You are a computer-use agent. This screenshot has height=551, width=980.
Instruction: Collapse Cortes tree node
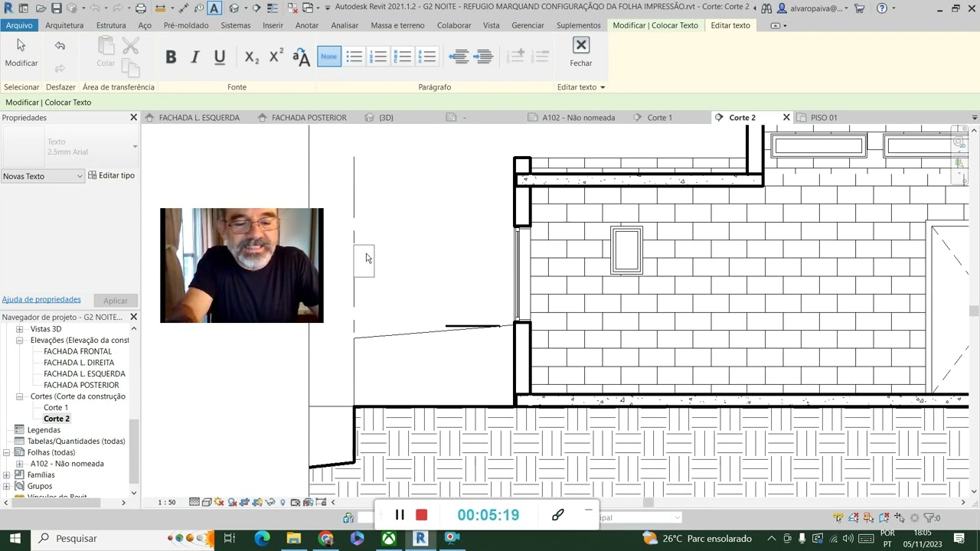point(20,396)
